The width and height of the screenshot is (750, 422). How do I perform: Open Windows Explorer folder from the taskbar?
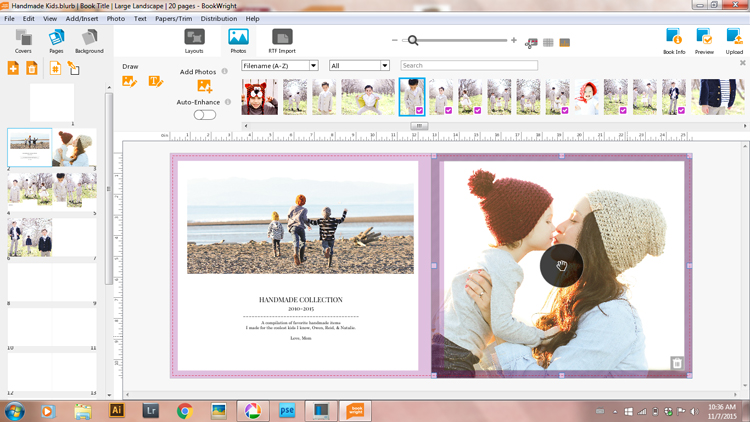coord(83,411)
